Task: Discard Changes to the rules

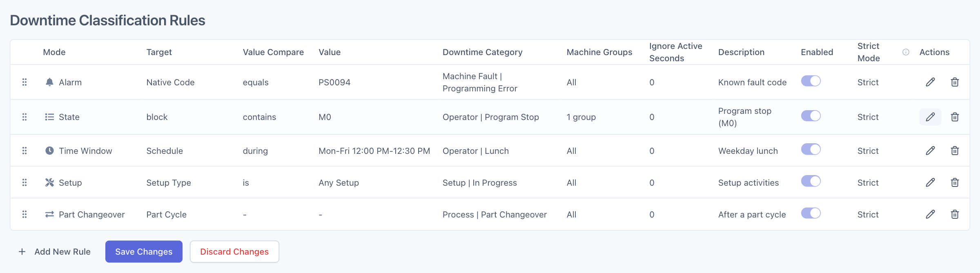Action: point(234,251)
